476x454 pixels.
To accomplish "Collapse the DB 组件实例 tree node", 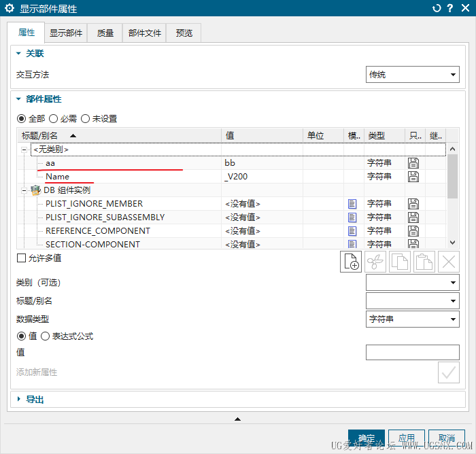I will (24, 190).
